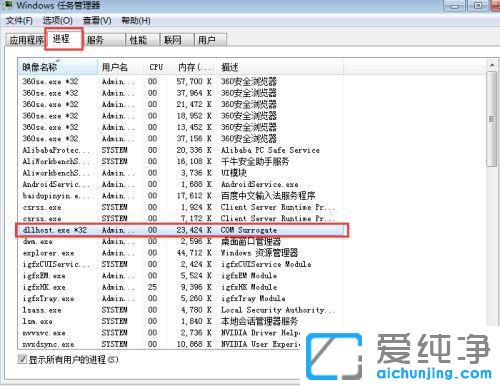Open the 帮助(H) menu

(x=136, y=21)
